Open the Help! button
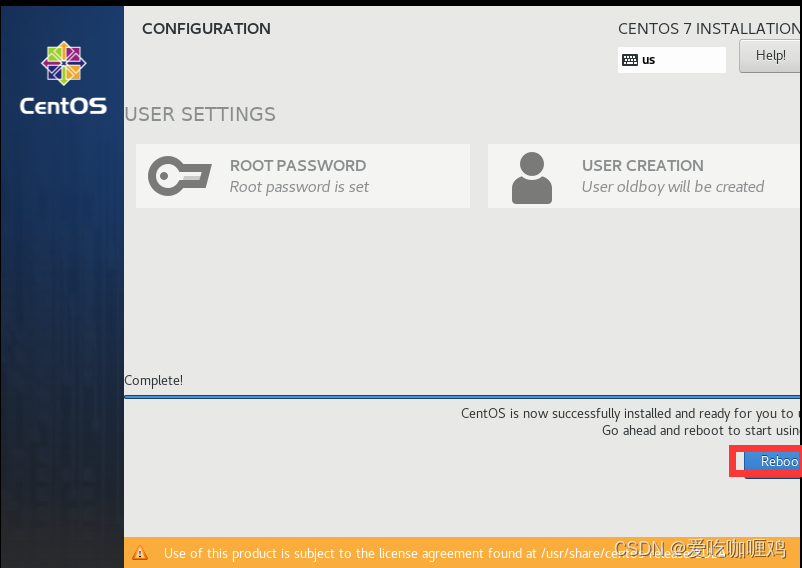Image resolution: width=802 pixels, height=568 pixels. point(770,56)
